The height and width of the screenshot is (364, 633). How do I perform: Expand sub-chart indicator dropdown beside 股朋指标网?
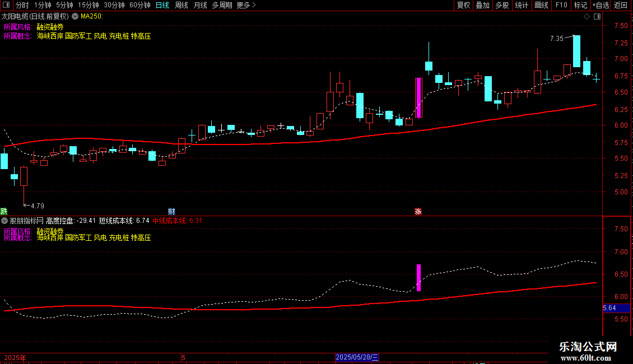(4, 221)
